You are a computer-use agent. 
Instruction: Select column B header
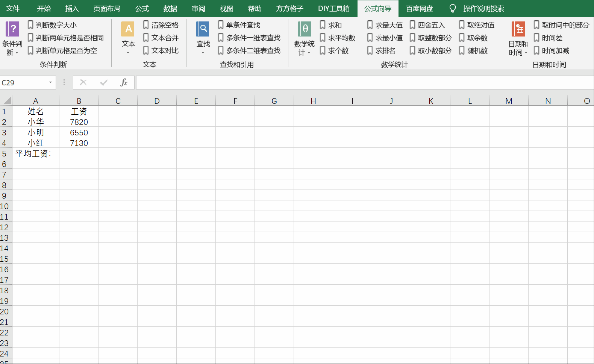click(x=79, y=101)
